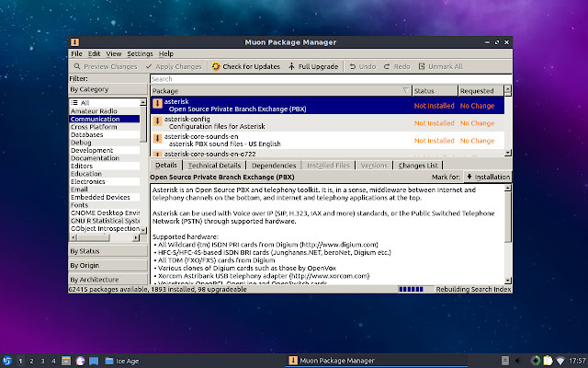
Task: Select the Details tab
Action: point(166,166)
